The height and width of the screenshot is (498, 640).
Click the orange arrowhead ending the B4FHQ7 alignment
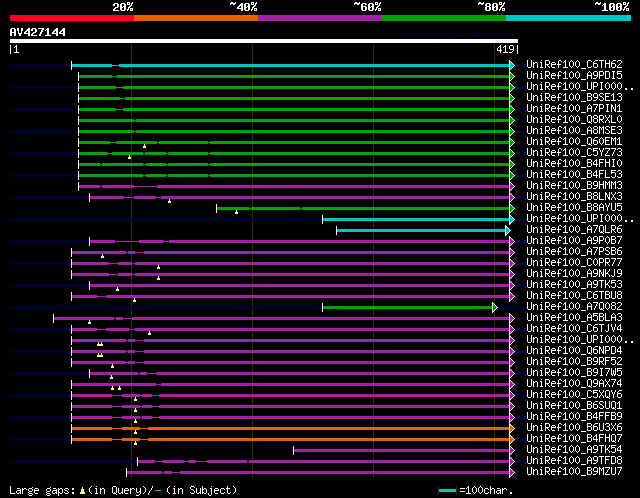tap(512, 439)
